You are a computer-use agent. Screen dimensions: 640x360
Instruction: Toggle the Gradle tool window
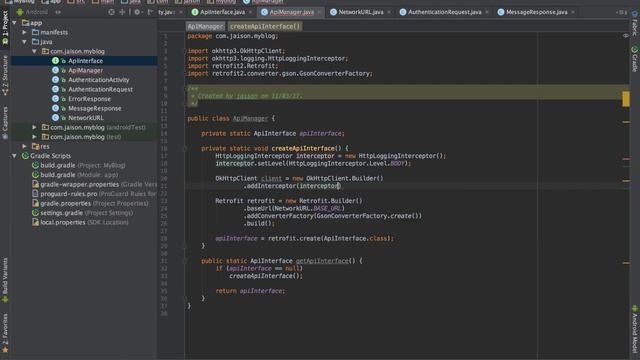(x=635, y=59)
